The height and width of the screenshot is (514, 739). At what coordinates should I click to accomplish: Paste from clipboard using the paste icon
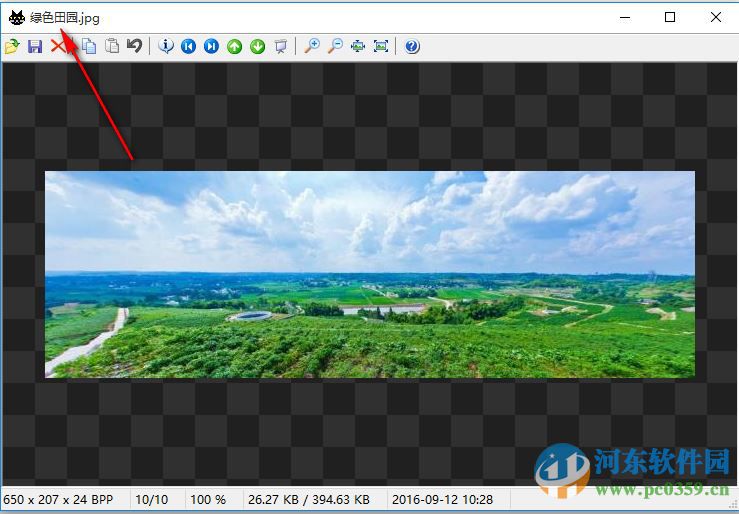coord(112,46)
